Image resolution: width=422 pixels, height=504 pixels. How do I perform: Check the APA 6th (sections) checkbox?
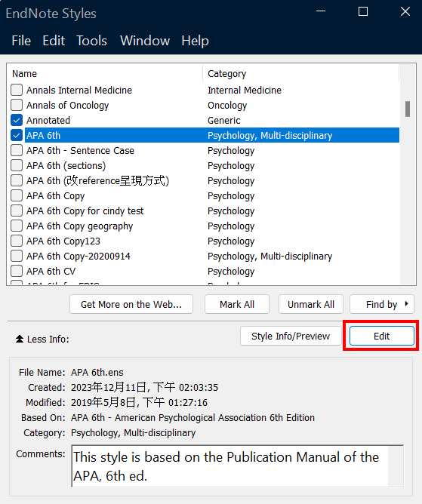(17, 165)
